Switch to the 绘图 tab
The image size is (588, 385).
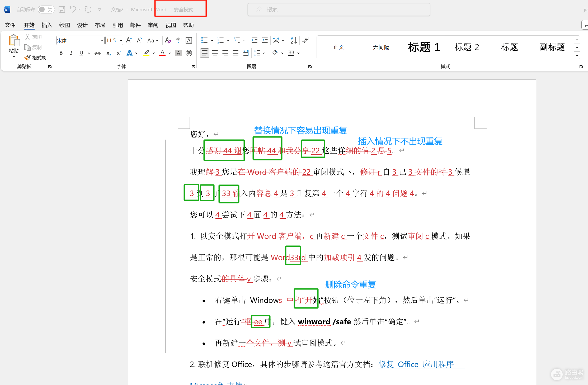click(x=64, y=25)
